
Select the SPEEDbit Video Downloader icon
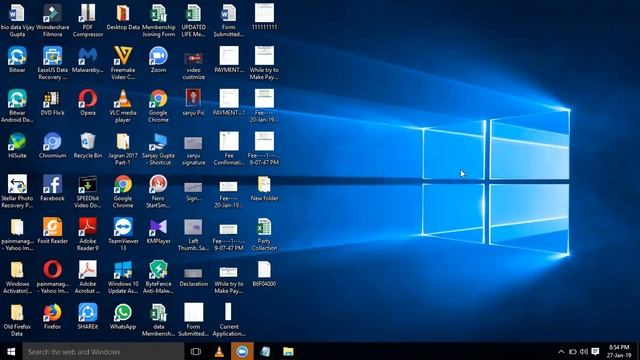[88, 191]
